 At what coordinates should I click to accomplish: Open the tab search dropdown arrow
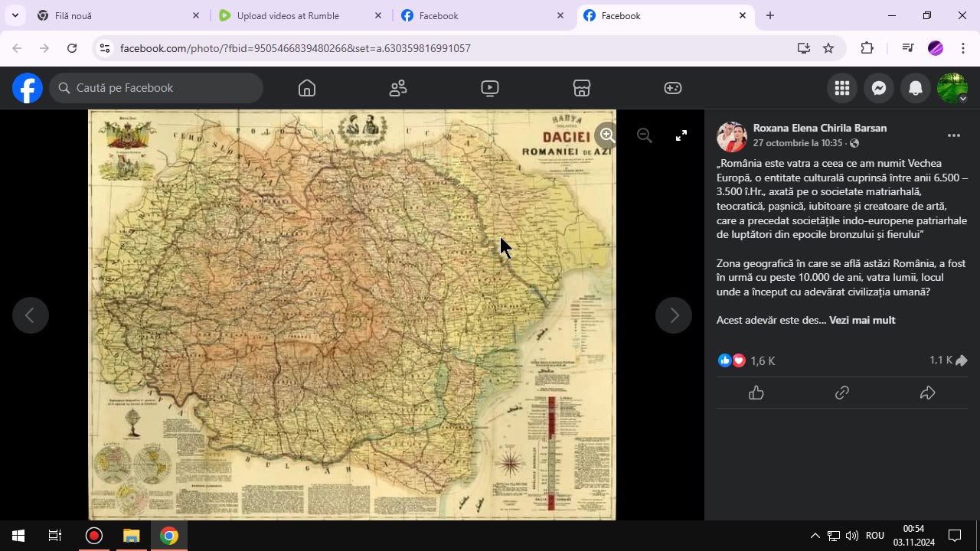tap(15, 15)
